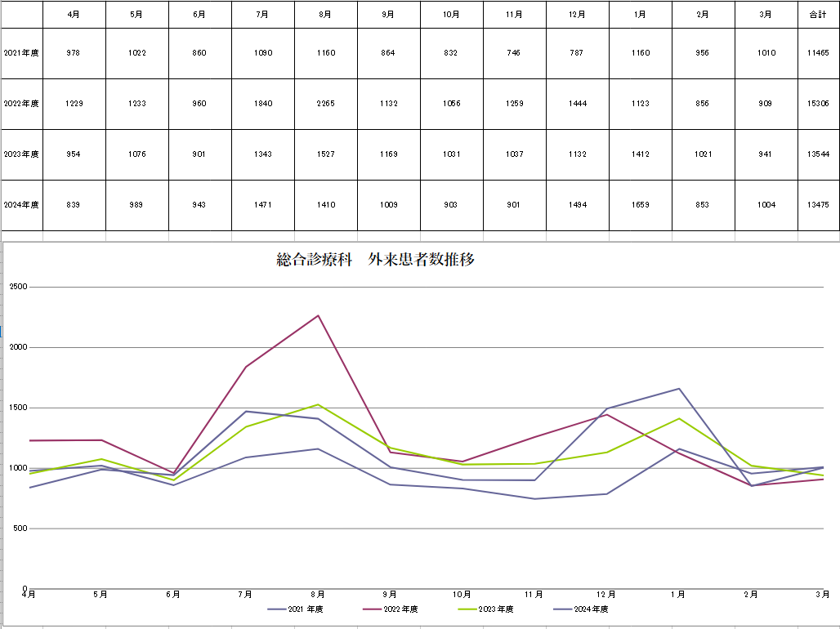This screenshot has width=840, height=629.
Task: Click the 合計 column header cell
Action: [818, 14]
